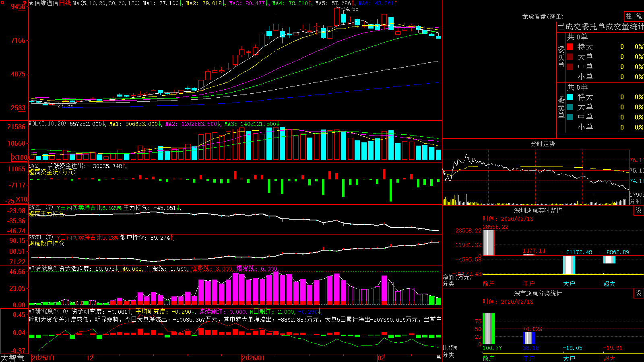This screenshot has height=362, width=644.
Task: Open 设 settings for 深圳超赢实时监控
Action: point(639,210)
